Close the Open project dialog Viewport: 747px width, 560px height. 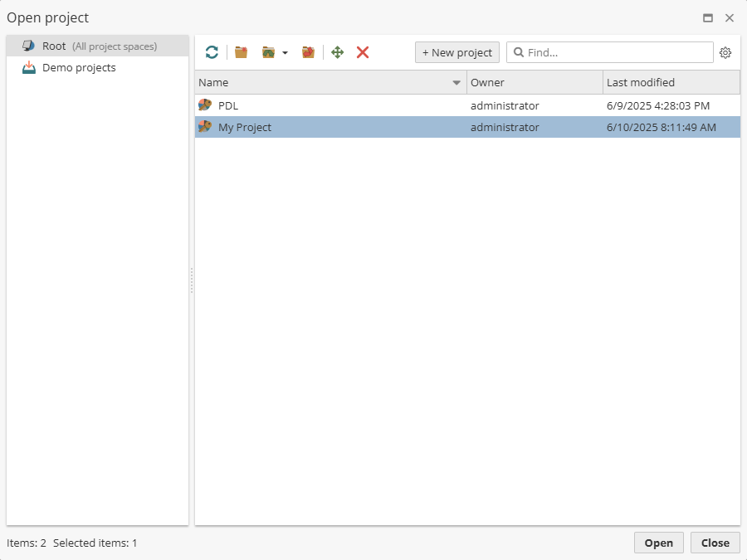(715, 543)
